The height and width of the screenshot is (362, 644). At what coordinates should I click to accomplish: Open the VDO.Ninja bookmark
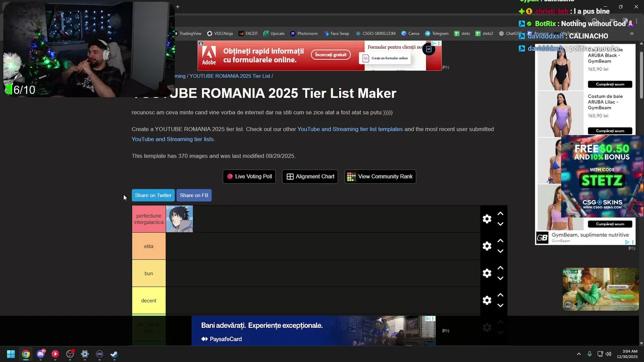pos(220,34)
